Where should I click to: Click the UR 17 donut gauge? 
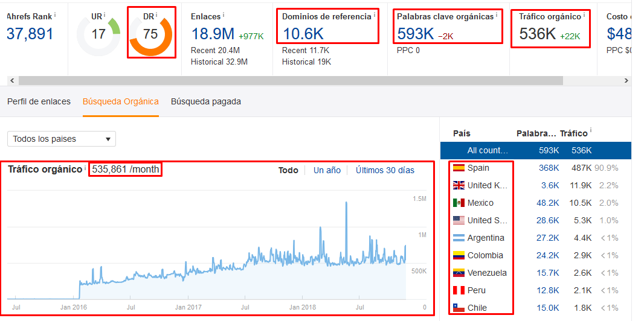(98, 34)
